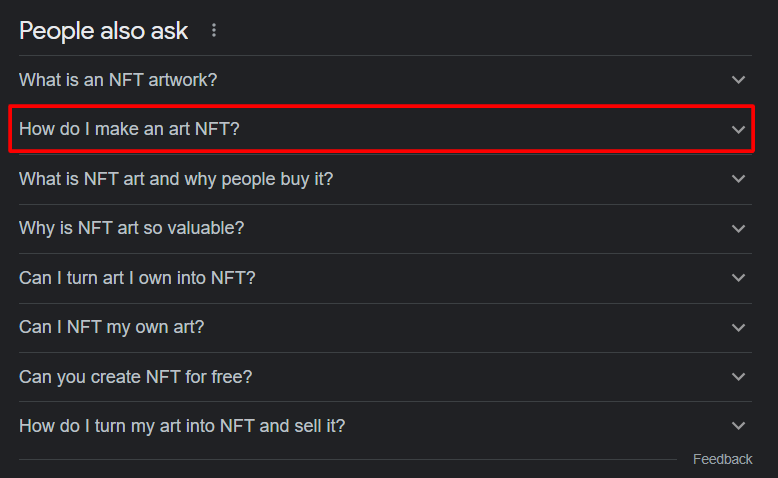Click the Feedback link

point(722,459)
